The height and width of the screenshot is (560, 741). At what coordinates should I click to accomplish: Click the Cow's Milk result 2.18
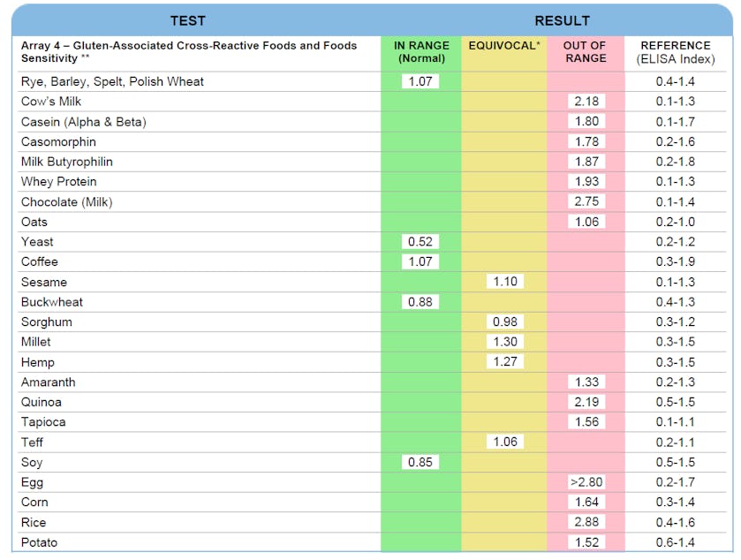click(x=586, y=101)
